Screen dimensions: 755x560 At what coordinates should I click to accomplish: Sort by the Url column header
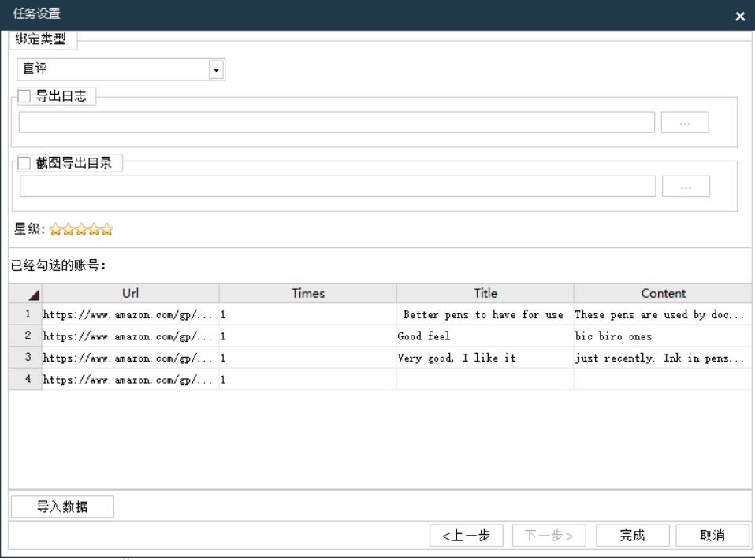(130, 293)
